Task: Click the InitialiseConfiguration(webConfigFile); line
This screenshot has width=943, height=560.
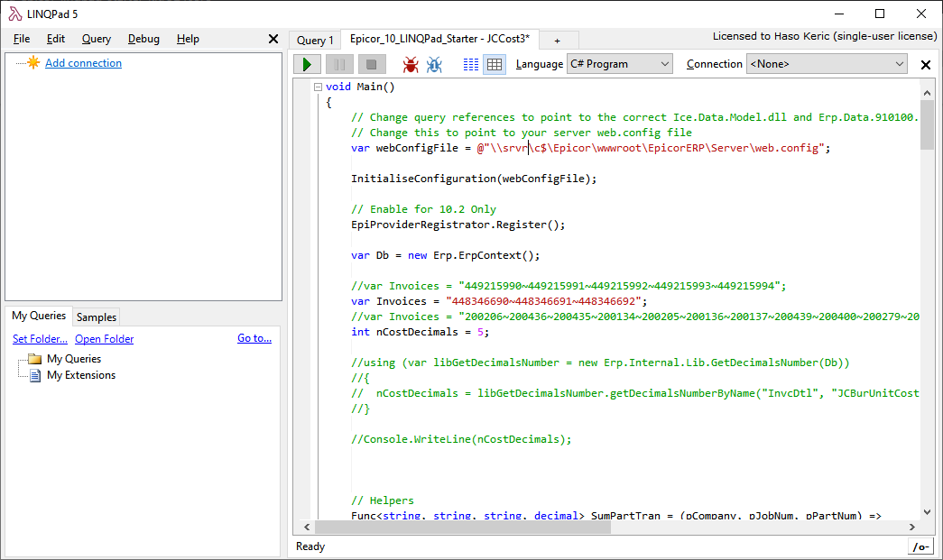Action: pos(474,179)
